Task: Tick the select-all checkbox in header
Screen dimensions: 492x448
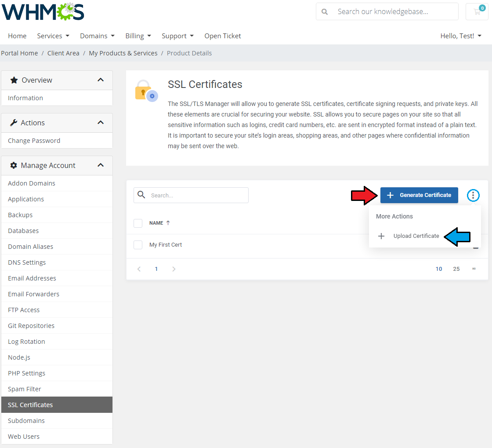Action: tap(138, 223)
